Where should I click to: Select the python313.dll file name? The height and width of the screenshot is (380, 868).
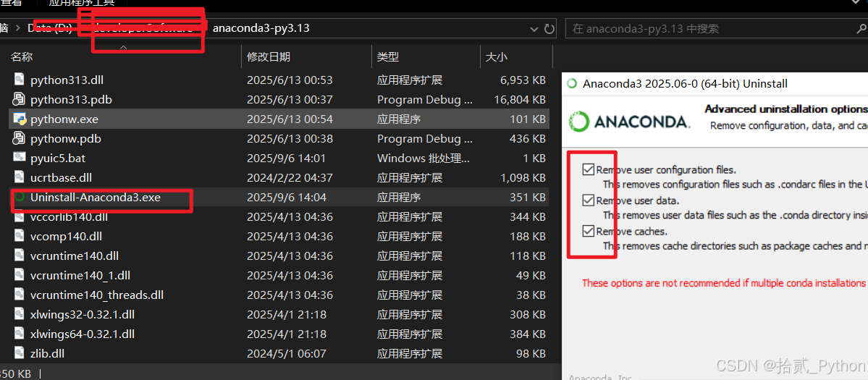coord(67,80)
